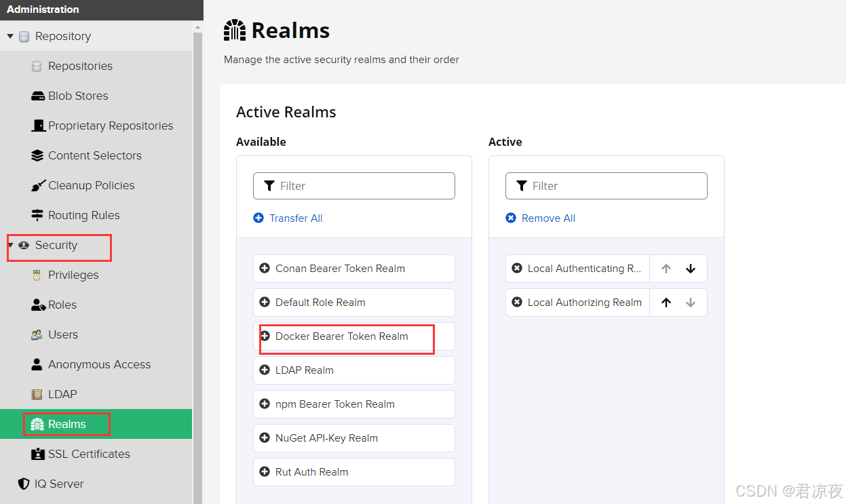846x504 pixels.
Task: Select Routing Rules in sidebar
Action: (83, 215)
